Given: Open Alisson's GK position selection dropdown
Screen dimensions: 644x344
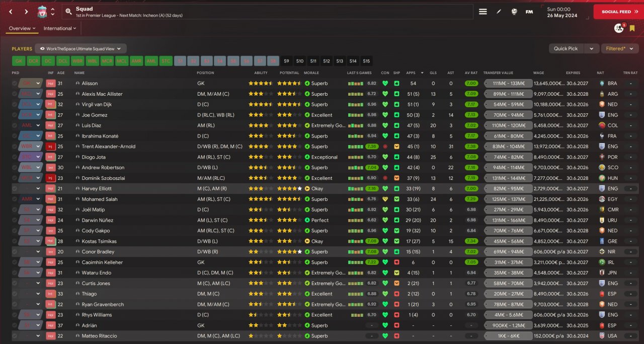Looking at the screenshot, I should click(x=31, y=84).
